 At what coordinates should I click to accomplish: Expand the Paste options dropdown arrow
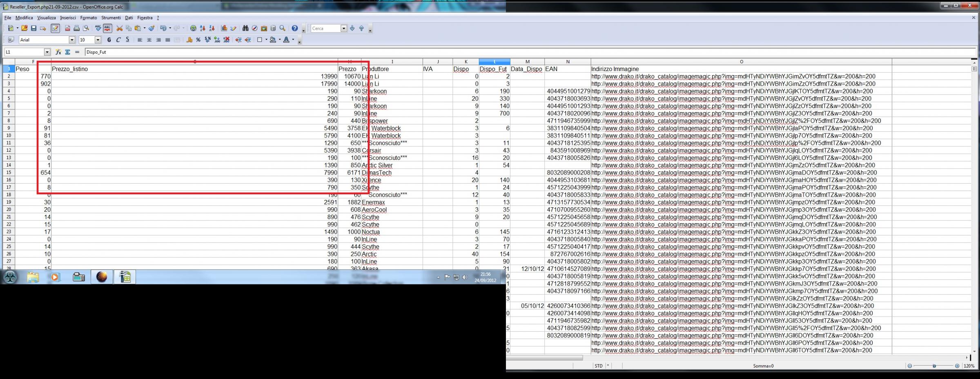coord(144,28)
